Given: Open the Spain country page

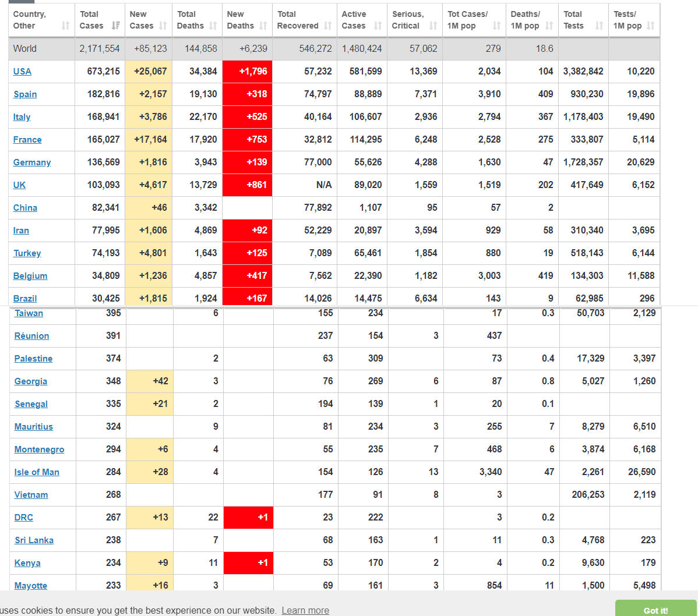Looking at the screenshot, I should coord(25,94).
